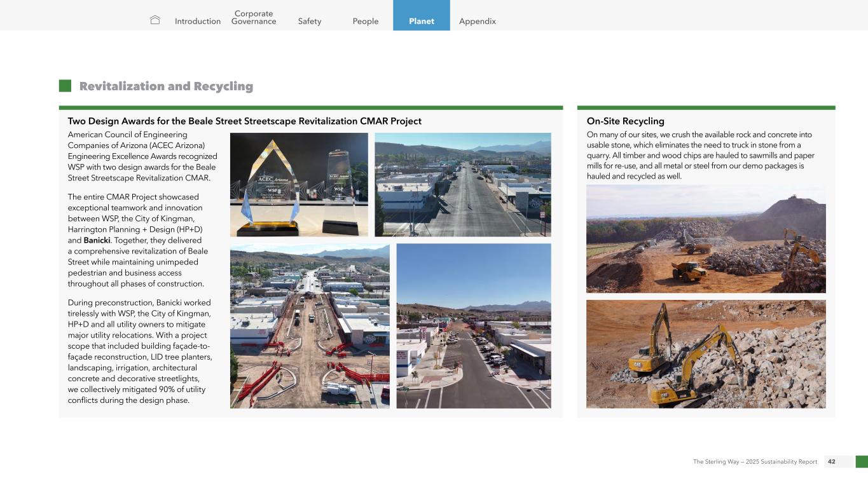Click the ACEC Arizona crystal awards photo
The height and width of the screenshot is (488, 868).
[299, 185]
